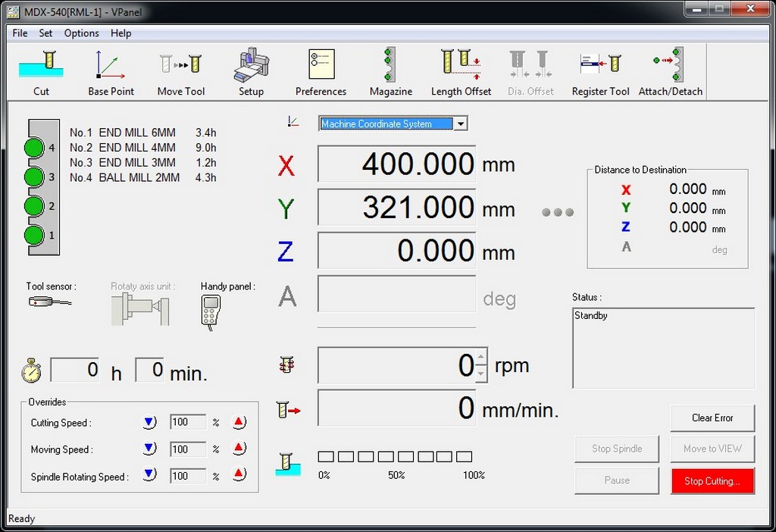Click the Tool sensor icon

coord(49,302)
